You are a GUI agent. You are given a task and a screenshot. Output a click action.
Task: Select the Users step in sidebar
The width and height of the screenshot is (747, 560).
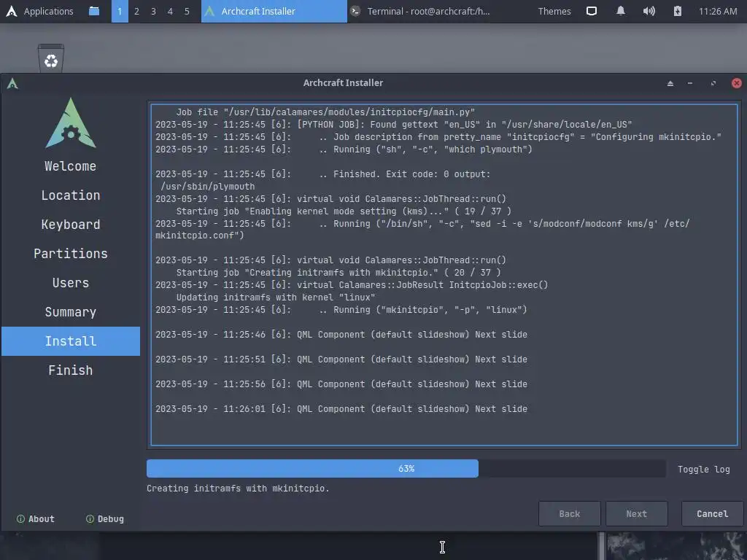point(71,283)
